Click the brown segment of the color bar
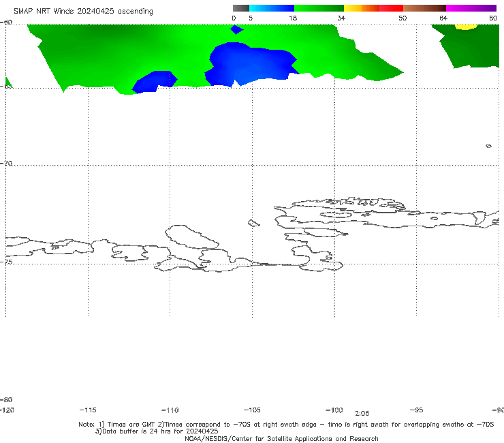 pos(424,8)
